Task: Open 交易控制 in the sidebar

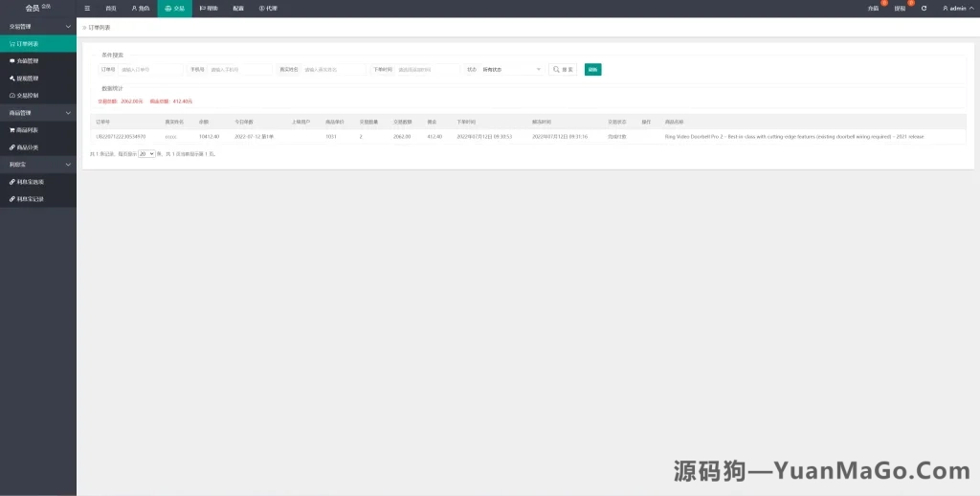Action: (x=38, y=96)
